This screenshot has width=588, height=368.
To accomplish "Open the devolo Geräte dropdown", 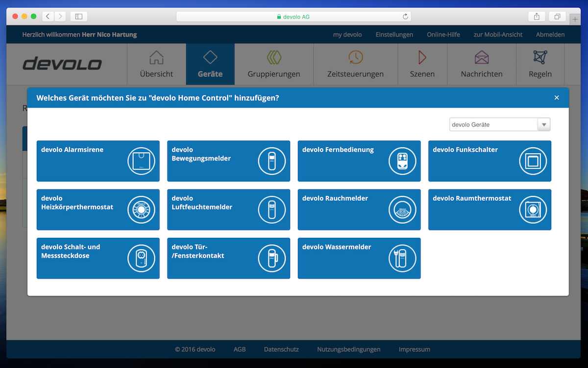I will tap(500, 125).
